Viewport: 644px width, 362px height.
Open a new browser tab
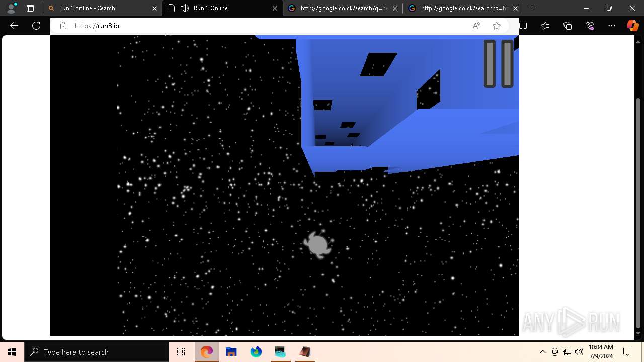point(532,8)
